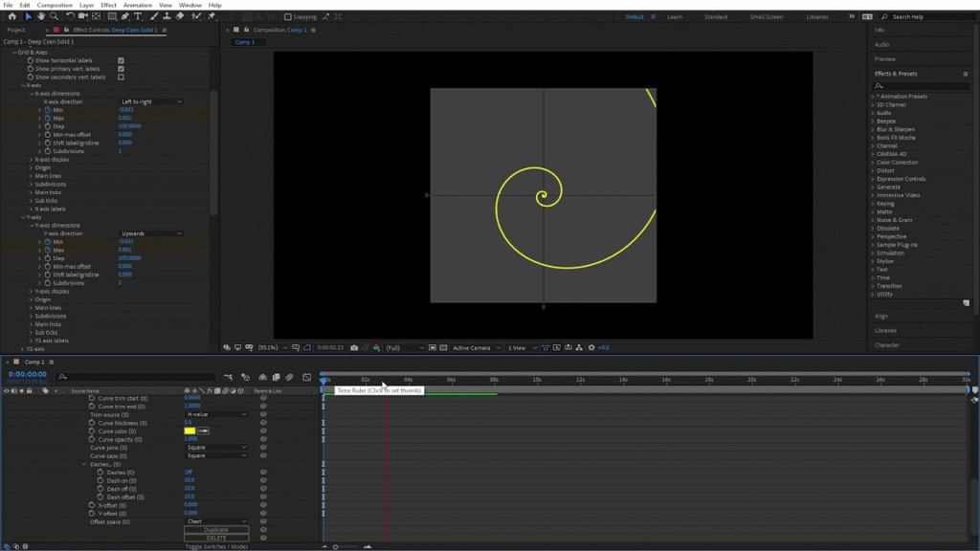Toggle the Snapping checkbox
This screenshot has width=980, height=551.
pos(288,17)
